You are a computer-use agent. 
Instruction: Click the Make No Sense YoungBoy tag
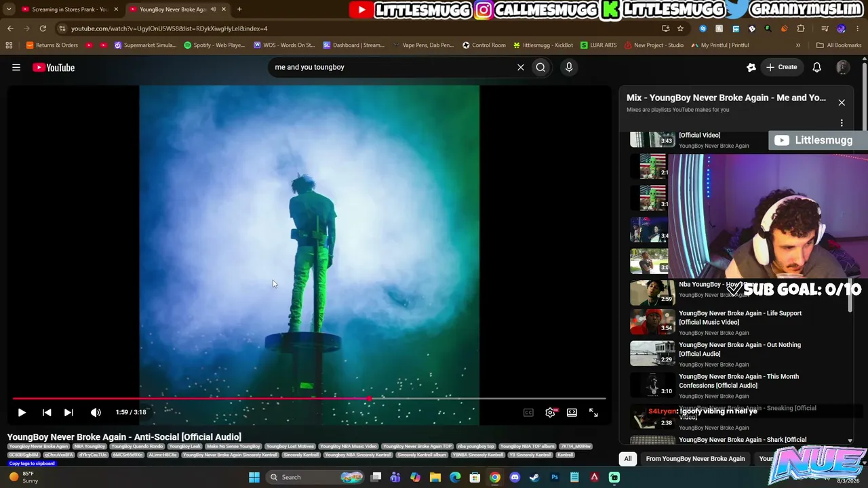coord(234,447)
